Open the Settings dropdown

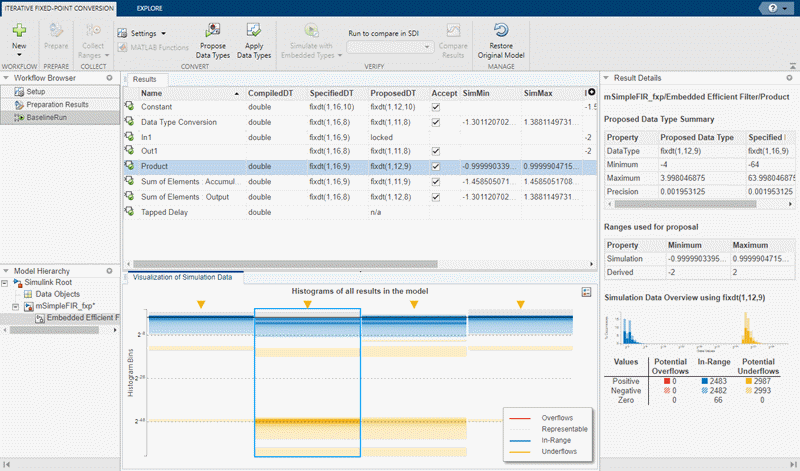144,33
